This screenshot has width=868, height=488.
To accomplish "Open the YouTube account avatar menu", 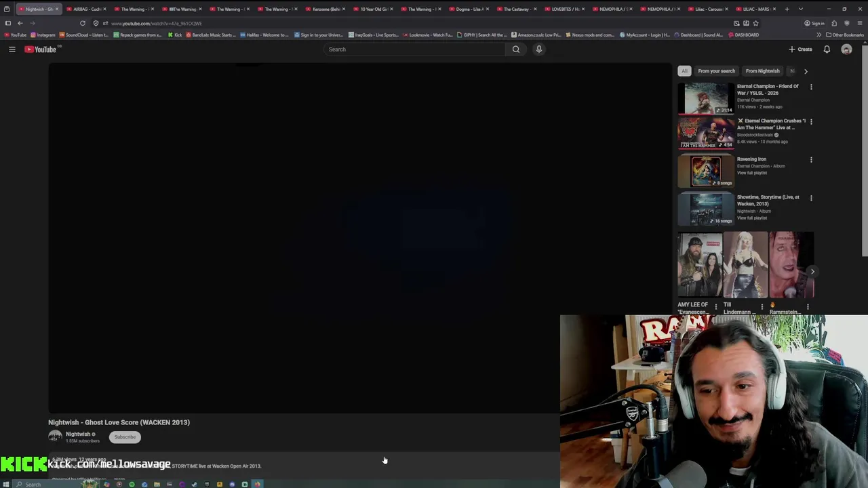I will [846, 49].
